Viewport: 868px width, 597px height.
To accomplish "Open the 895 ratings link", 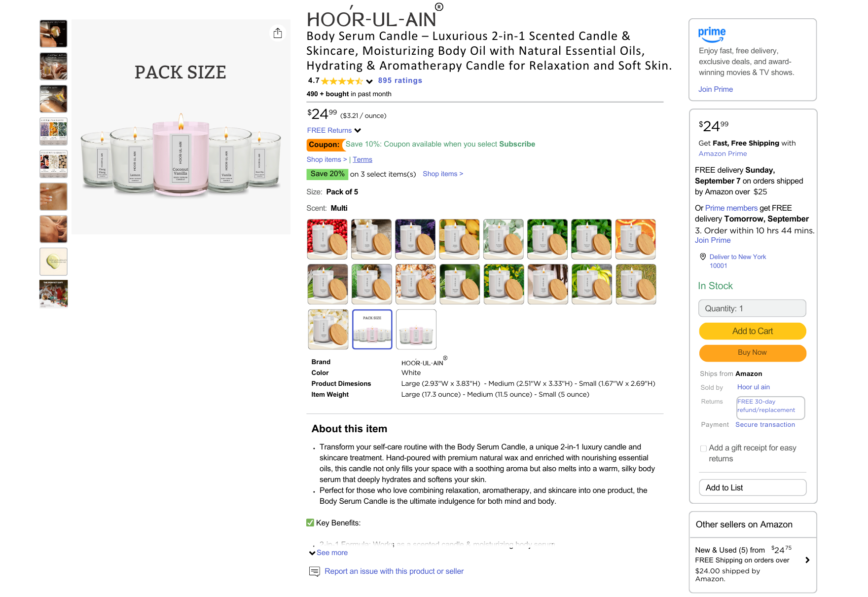I will 400,80.
